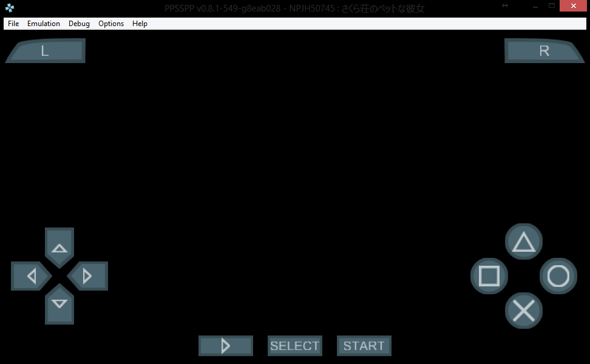The image size is (590, 364).
Task: Click the fast-forward arrow button beside SELECT
Action: (225, 346)
